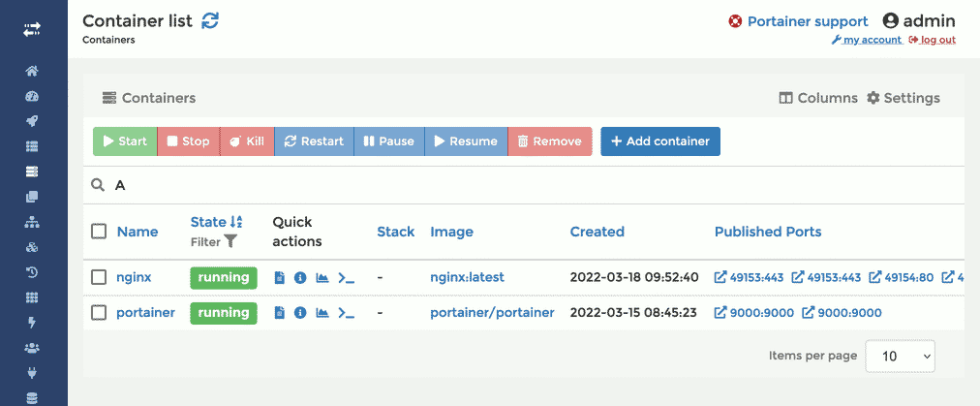Refresh the container list

tap(211, 20)
